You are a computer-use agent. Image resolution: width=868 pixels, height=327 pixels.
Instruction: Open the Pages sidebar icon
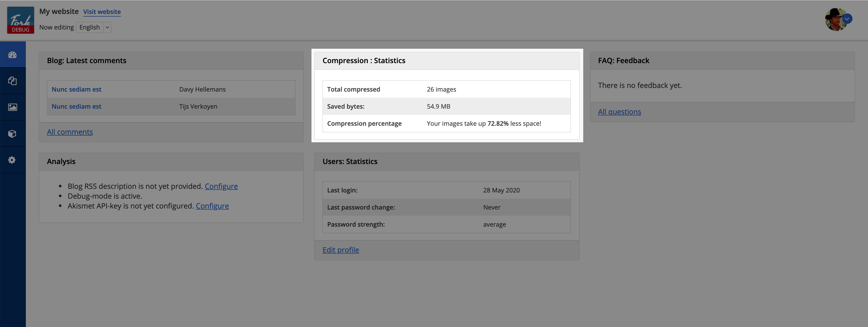point(12,81)
